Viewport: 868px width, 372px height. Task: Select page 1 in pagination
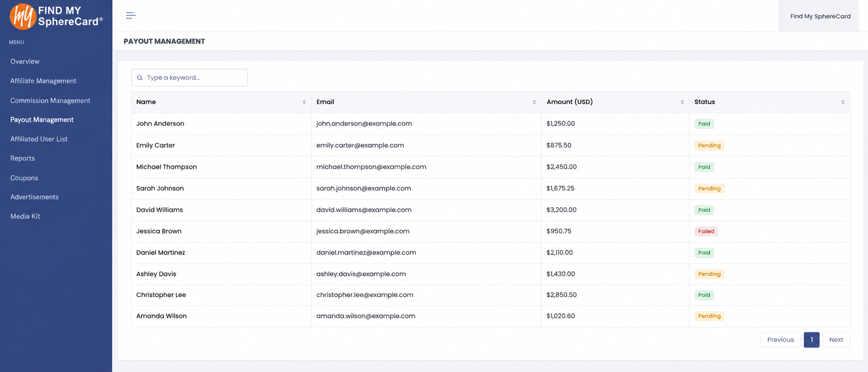coord(812,340)
